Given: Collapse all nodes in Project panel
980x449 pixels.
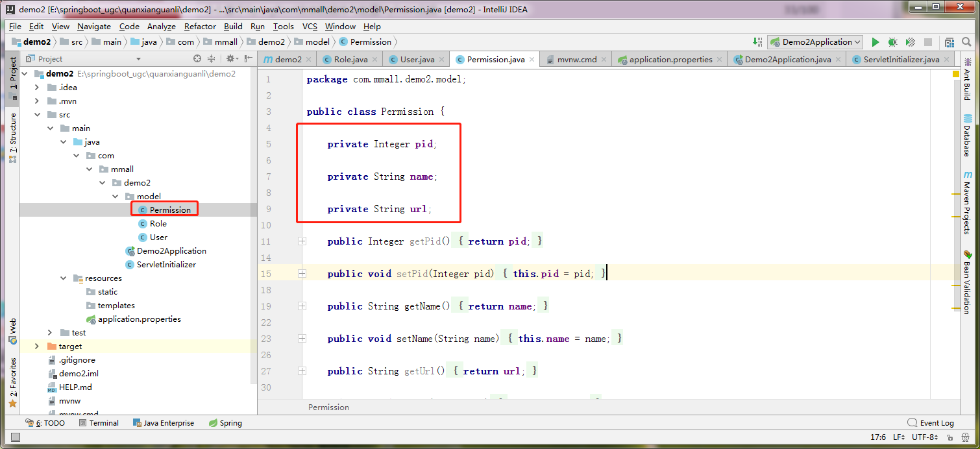Looking at the screenshot, I should point(211,58).
